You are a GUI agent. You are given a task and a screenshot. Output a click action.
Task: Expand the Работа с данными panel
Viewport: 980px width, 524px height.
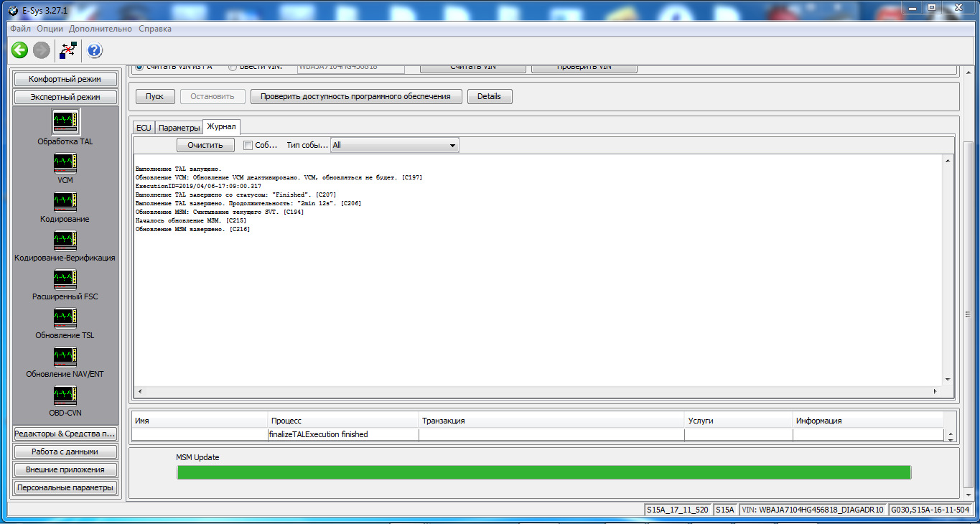pos(65,452)
